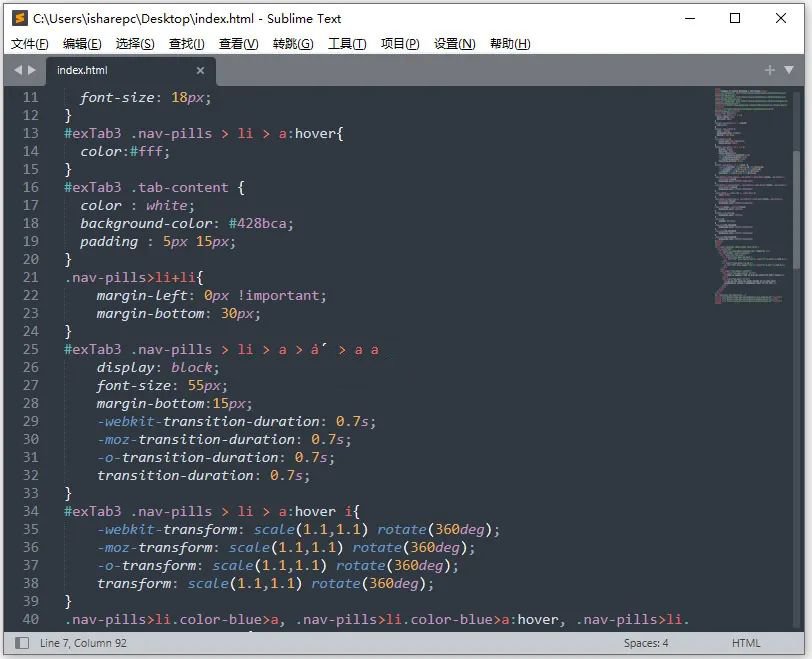The height and width of the screenshot is (659, 812).
Task: Open the 文件(F) menu
Action: tap(30, 44)
